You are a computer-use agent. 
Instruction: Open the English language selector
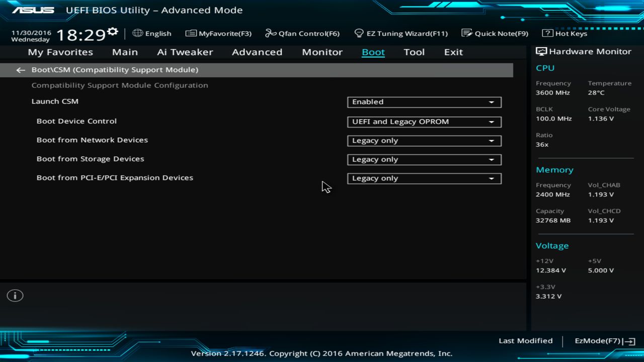152,33
